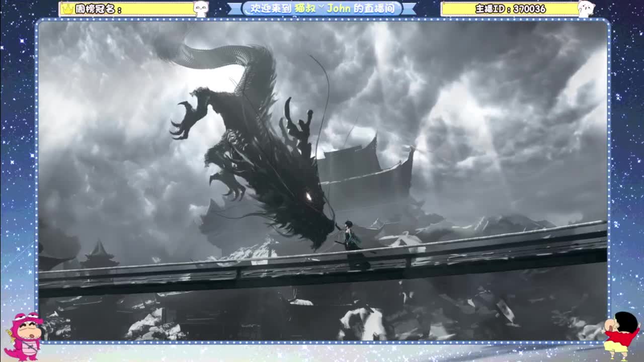Click the crown icon beside 周榜冠名
Image resolution: width=644 pixels, height=362 pixels.
click(68, 9)
